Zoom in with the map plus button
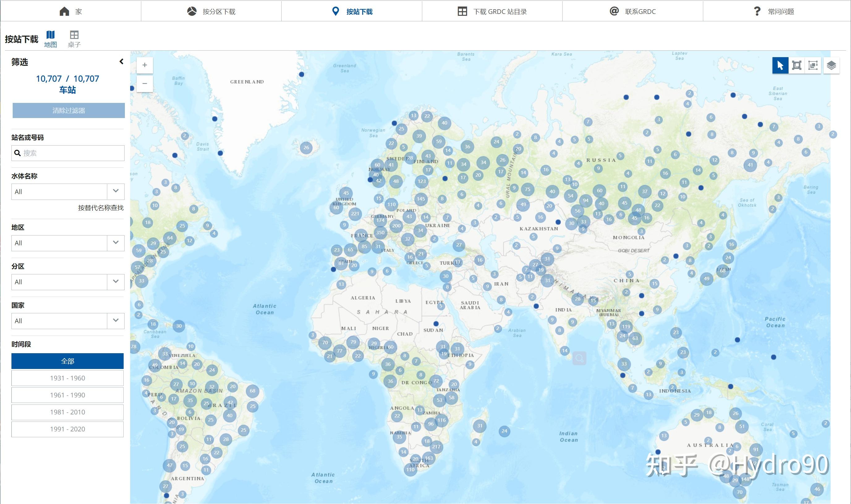851x504 pixels. [145, 65]
